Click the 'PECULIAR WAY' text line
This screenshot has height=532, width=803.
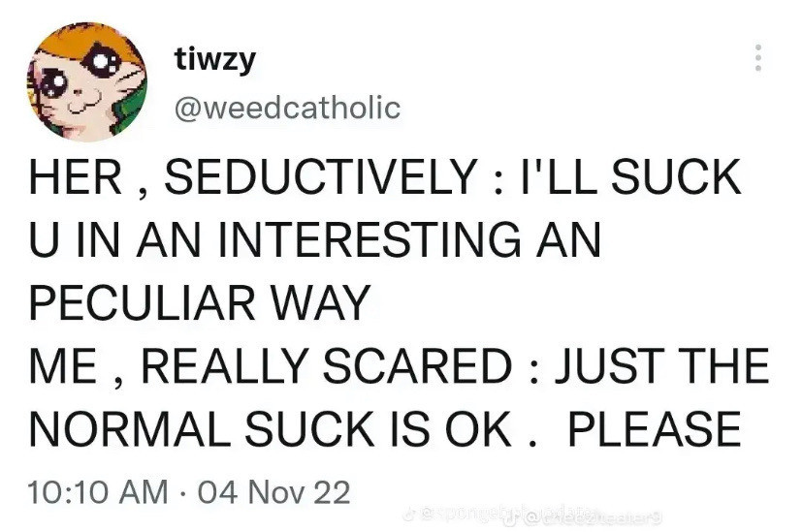pos(200,303)
